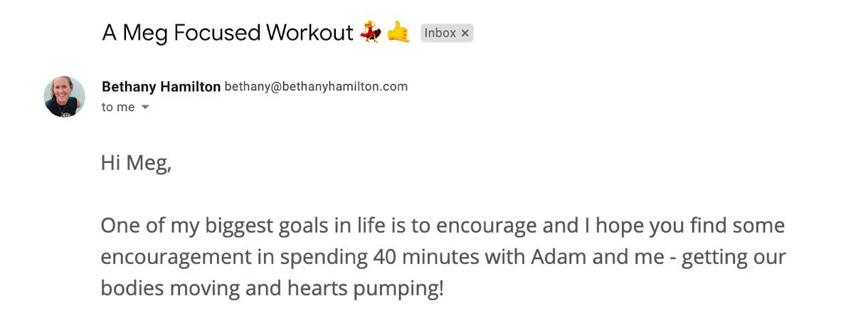Remove the Inbox label with its x
868x333 pixels.
click(x=465, y=33)
